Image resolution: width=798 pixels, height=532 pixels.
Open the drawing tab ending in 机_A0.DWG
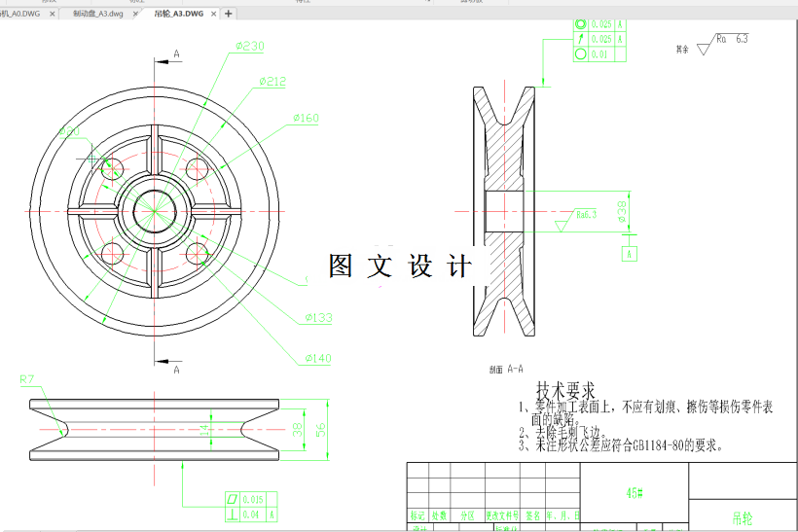click(x=20, y=14)
